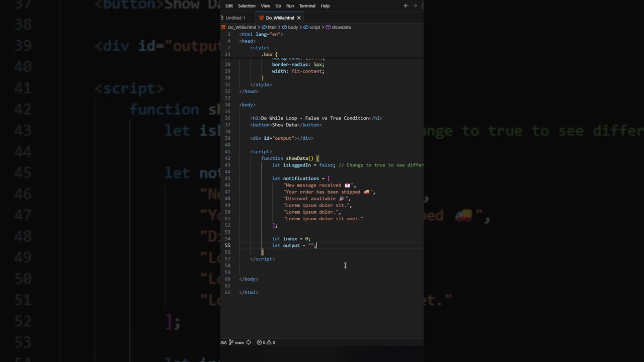Click sticky scroll line '<html lang="en">'
Image resolution: width=644 pixels, height=362 pixels.
[x=261, y=34]
